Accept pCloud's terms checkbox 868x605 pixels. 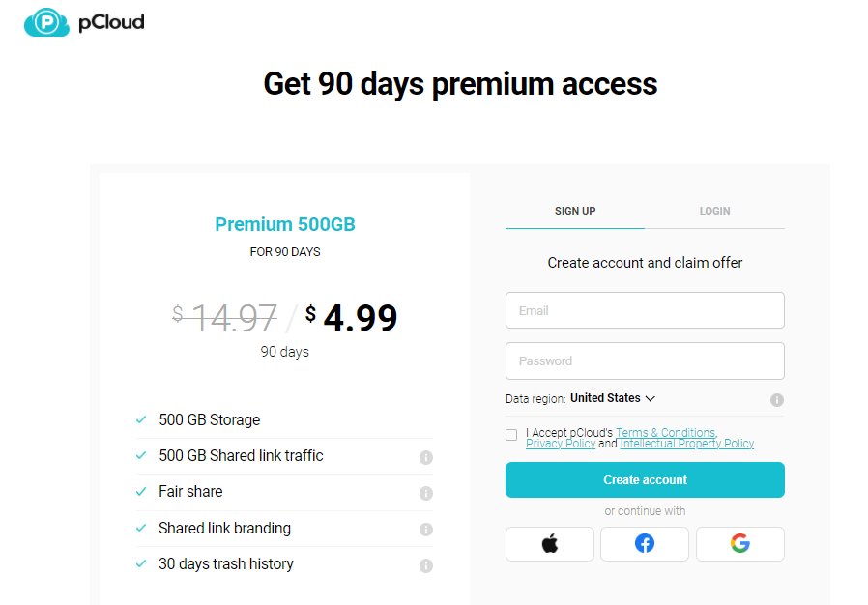point(511,435)
